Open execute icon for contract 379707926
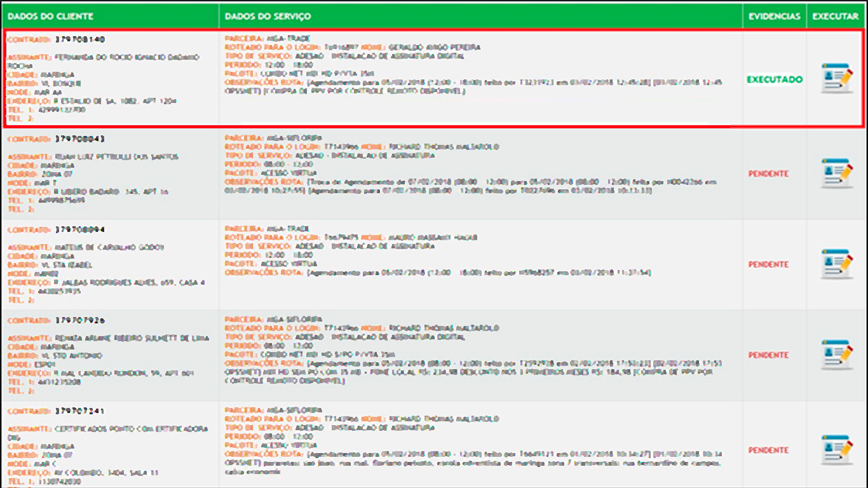Viewport: 868px width, 488px height. point(836,355)
